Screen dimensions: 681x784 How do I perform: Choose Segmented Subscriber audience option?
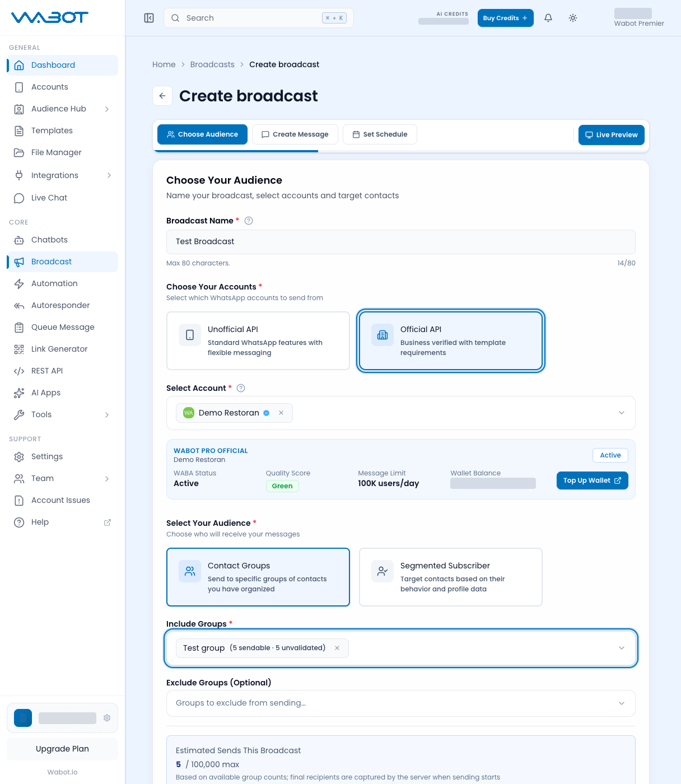pos(451,577)
